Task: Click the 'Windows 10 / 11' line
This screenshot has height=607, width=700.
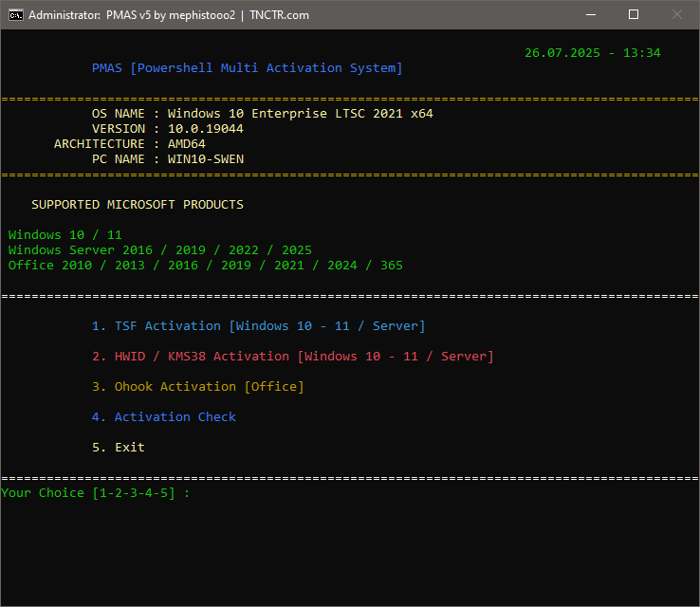Action: pyautogui.click(x=65, y=235)
